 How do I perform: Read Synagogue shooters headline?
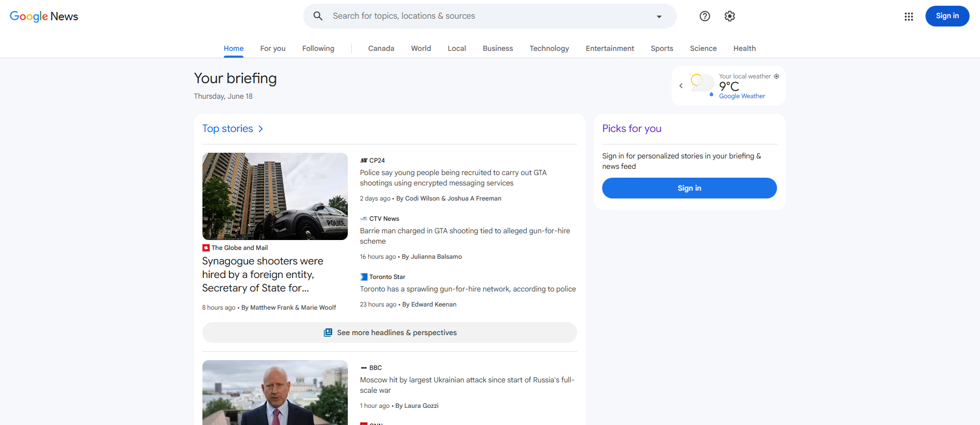click(x=263, y=274)
